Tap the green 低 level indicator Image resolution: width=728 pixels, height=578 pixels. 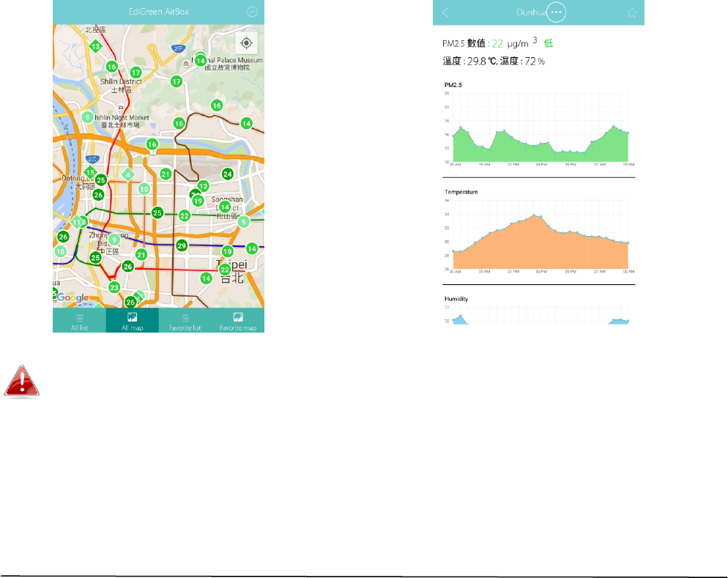[549, 44]
